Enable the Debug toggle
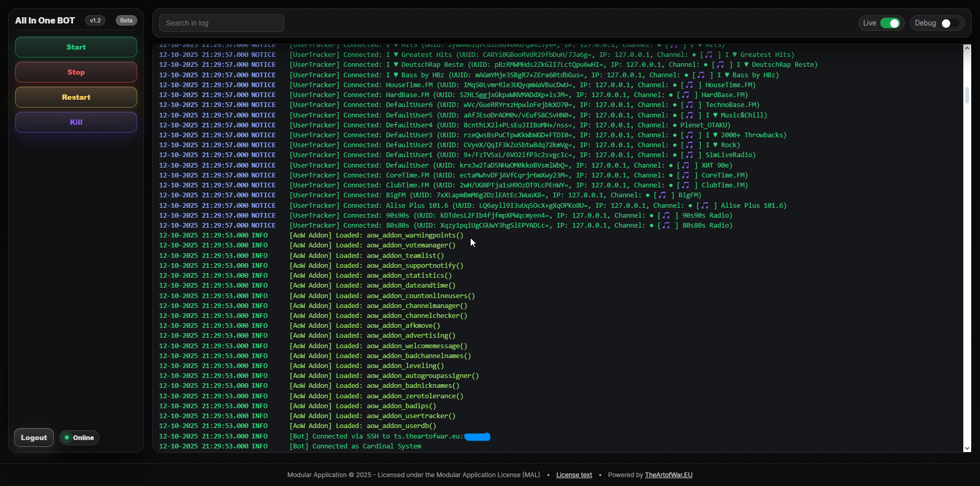 [x=950, y=23]
